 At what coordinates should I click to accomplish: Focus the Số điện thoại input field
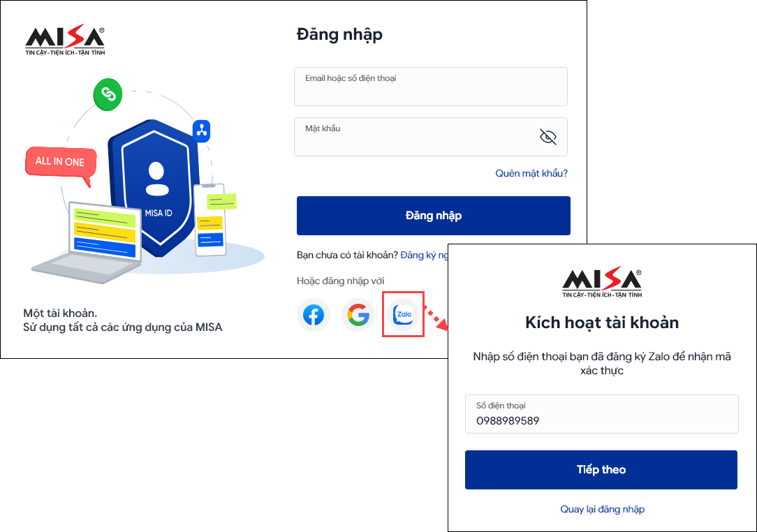pos(601,414)
